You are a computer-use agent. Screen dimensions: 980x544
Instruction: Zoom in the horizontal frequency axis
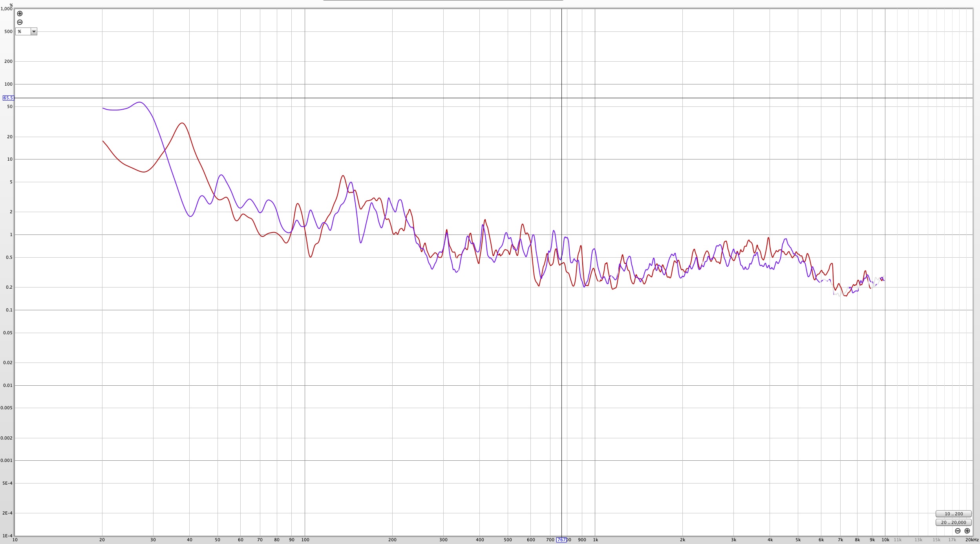tap(967, 531)
